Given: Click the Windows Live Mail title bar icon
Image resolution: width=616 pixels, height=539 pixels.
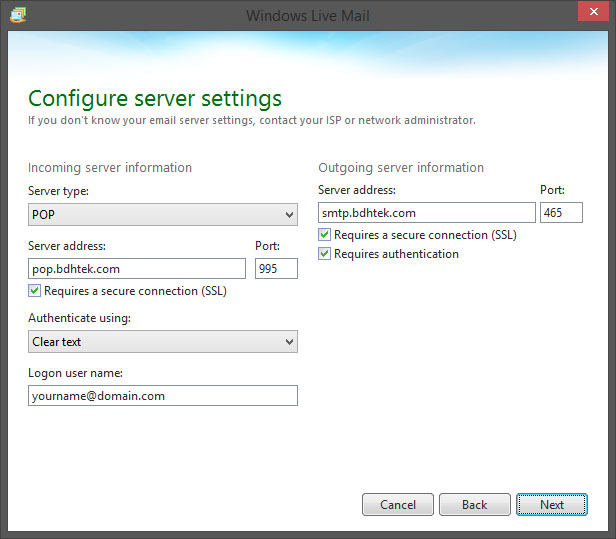Looking at the screenshot, I should click(x=18, y=14).
